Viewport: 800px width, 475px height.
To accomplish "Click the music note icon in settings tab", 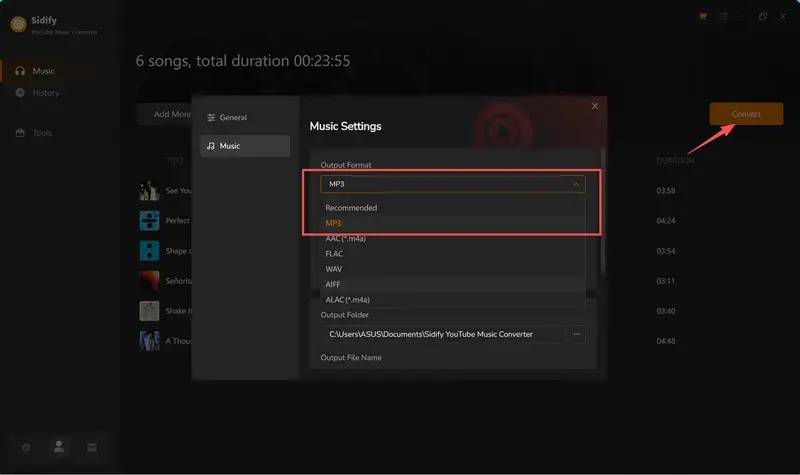I will (x=211, y=146).
